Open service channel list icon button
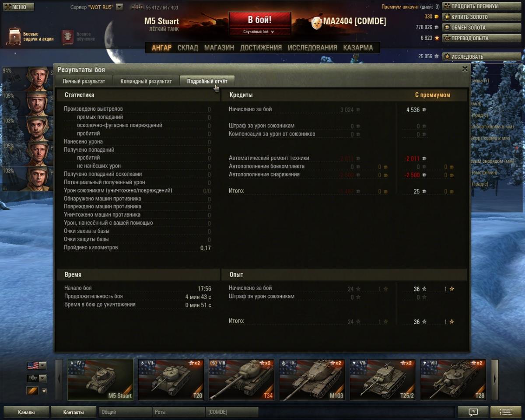This screenshot has width=525, height=420. tap(506, 412)
